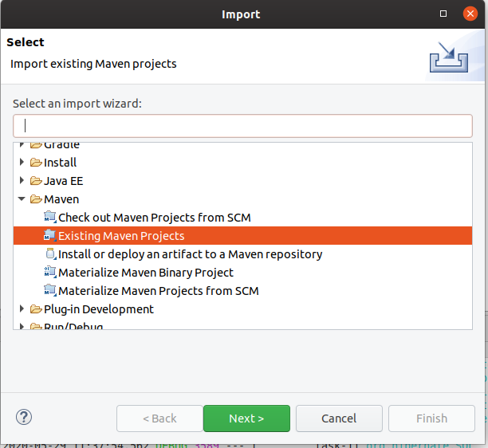Screen dimensions: 488x448
Task: Focus the import wizard filter field
Action: (243, 126)
